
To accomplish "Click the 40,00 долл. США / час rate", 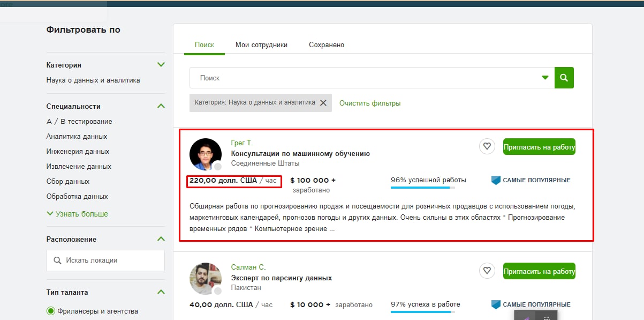I will point(231,304).
